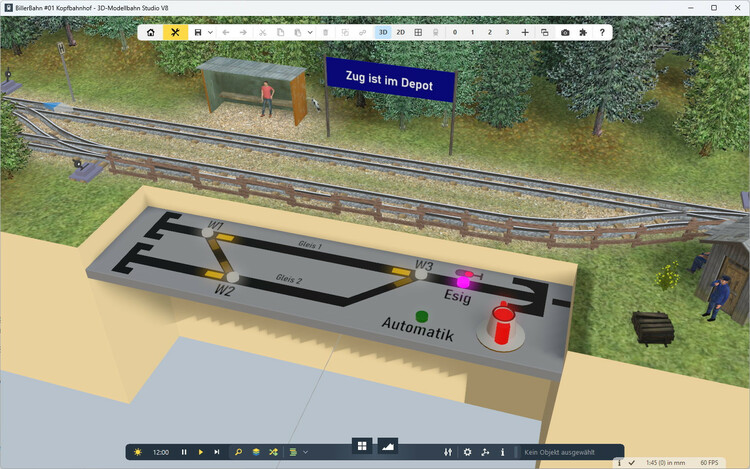Undo with the left arrow icon

tap(226, 33)
